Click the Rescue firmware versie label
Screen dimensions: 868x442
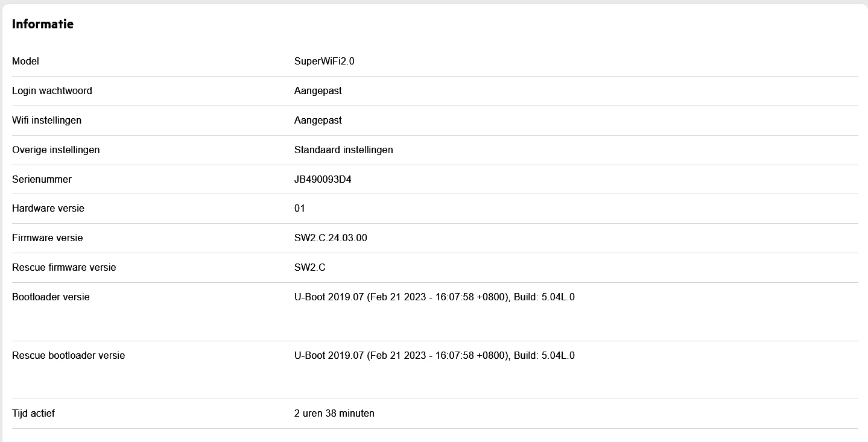[x=64, y=267]
